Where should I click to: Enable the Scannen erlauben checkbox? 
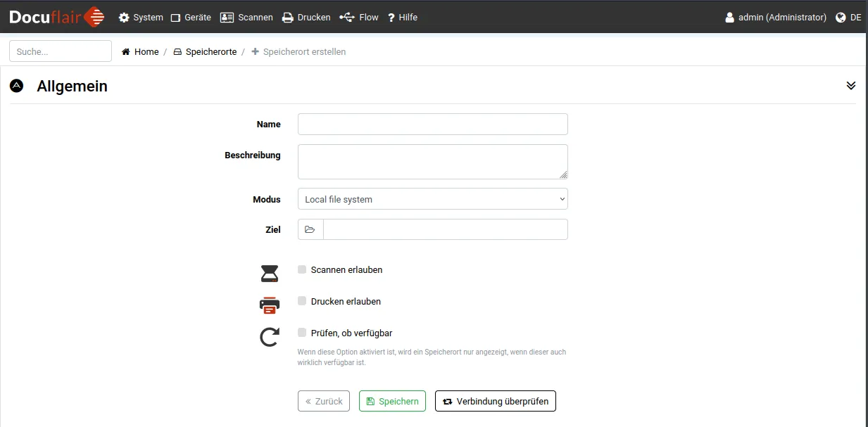click(302, 269)
